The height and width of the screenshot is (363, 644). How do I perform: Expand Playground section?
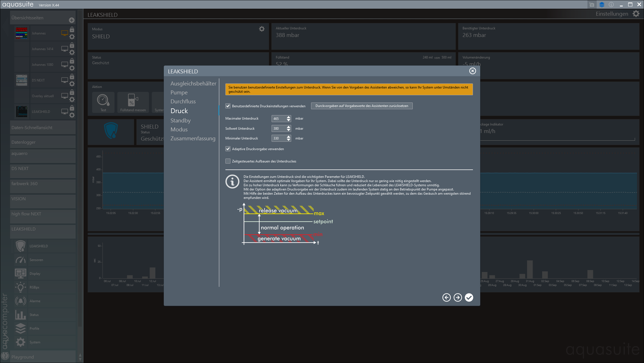pos(43,357)
